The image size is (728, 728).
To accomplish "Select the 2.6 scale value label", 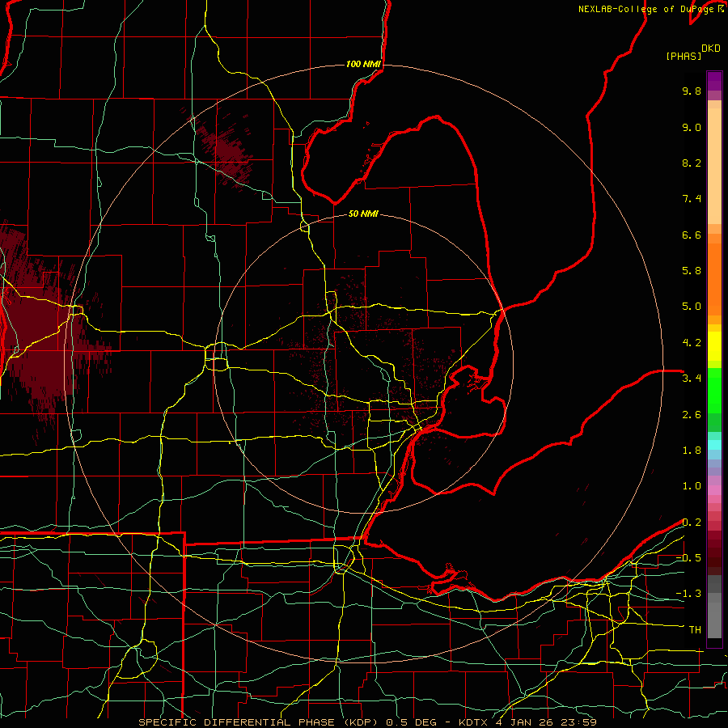I will pos(692,415).
